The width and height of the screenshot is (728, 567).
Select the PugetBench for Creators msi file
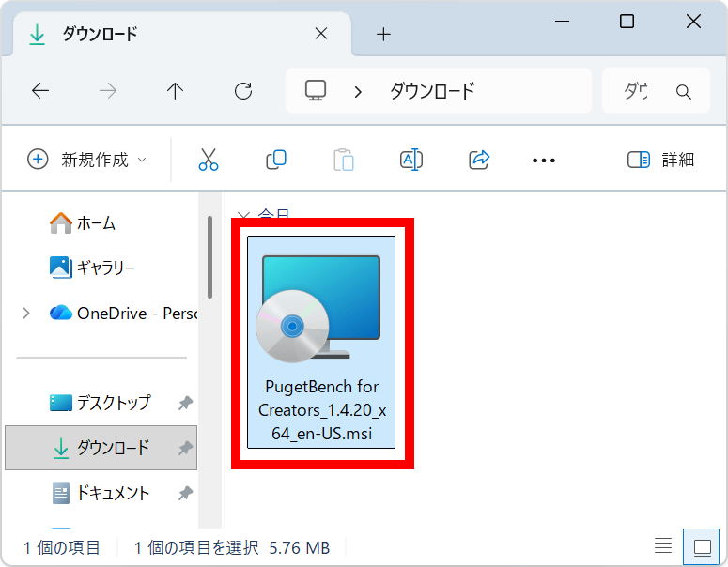(x=320, y=342)
